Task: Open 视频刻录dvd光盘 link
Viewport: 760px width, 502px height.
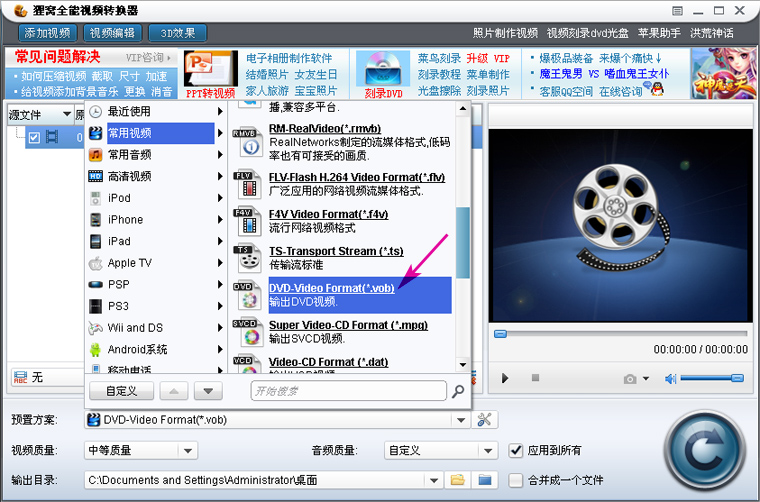Action: point(588,33)
